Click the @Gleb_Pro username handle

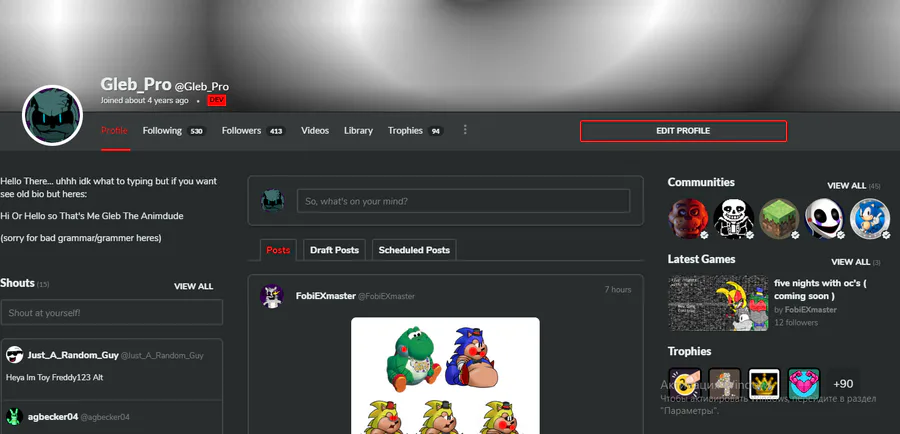[x=201, y=87]
